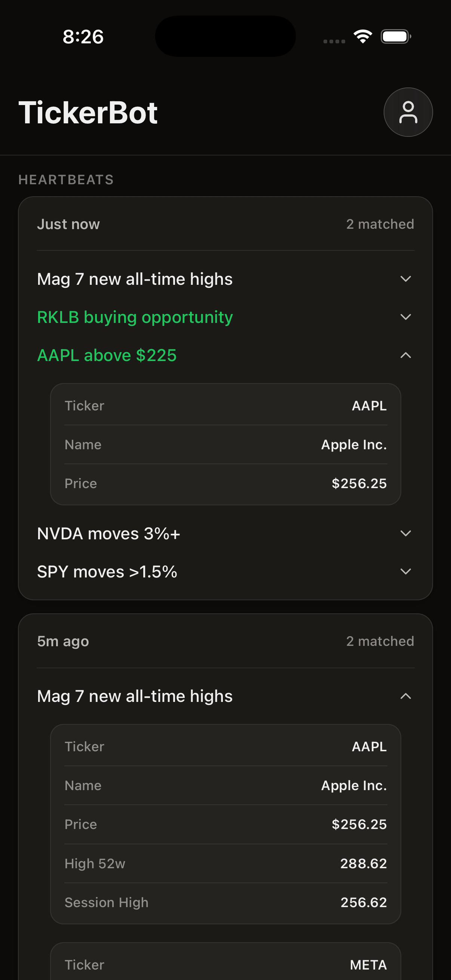Tap the AAPL price $256.25 under AAPL above $225
This screenshot has width=451, height=980.
tap(359, 484)
